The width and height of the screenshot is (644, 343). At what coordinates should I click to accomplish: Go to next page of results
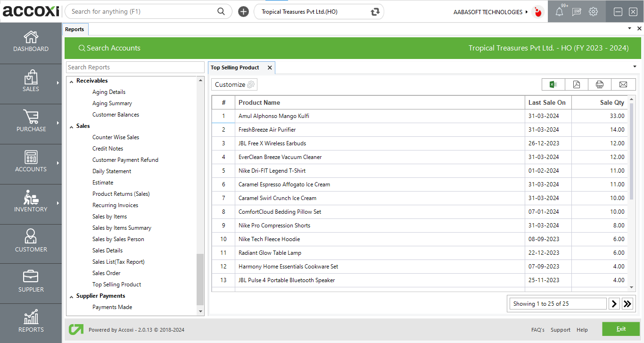(x=614, y=304)
